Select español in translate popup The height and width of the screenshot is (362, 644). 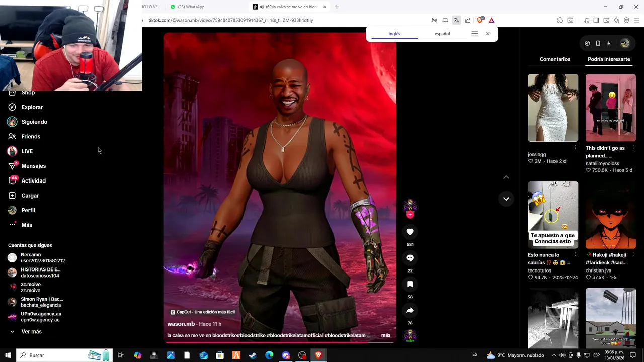pos(442,34)
